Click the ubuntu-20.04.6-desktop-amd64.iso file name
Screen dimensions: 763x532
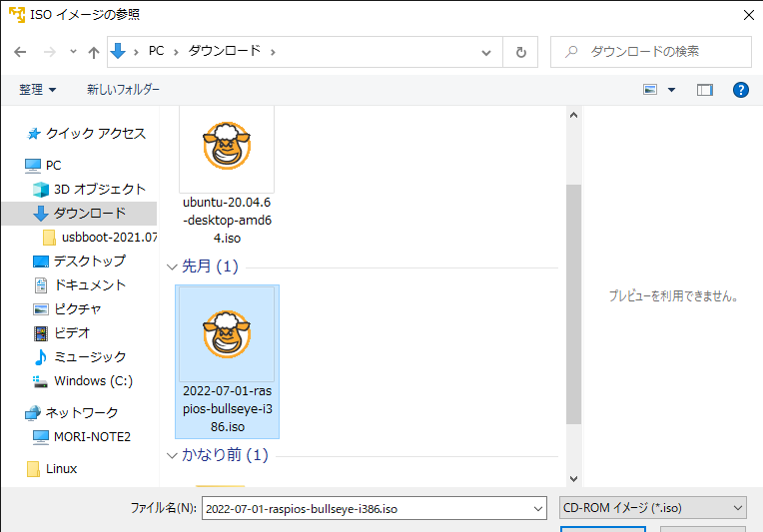(x=228, y=221)
